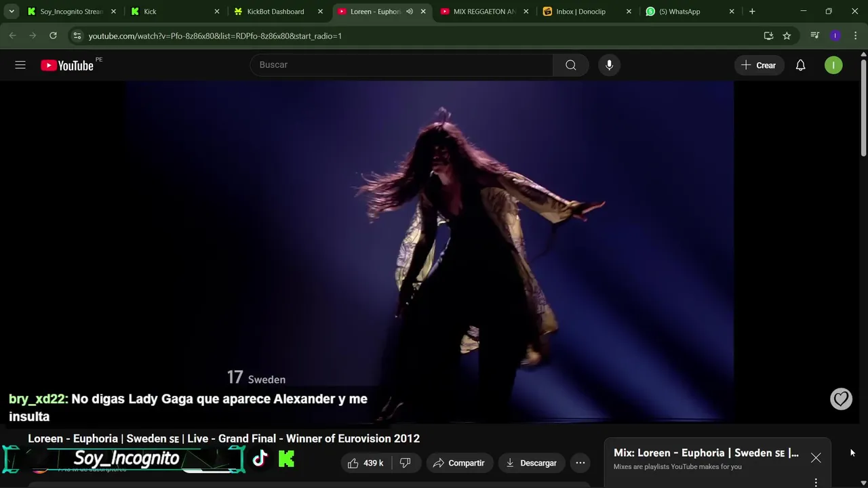
Task: Share the video via Compartir
Action: tap(459, 463)
